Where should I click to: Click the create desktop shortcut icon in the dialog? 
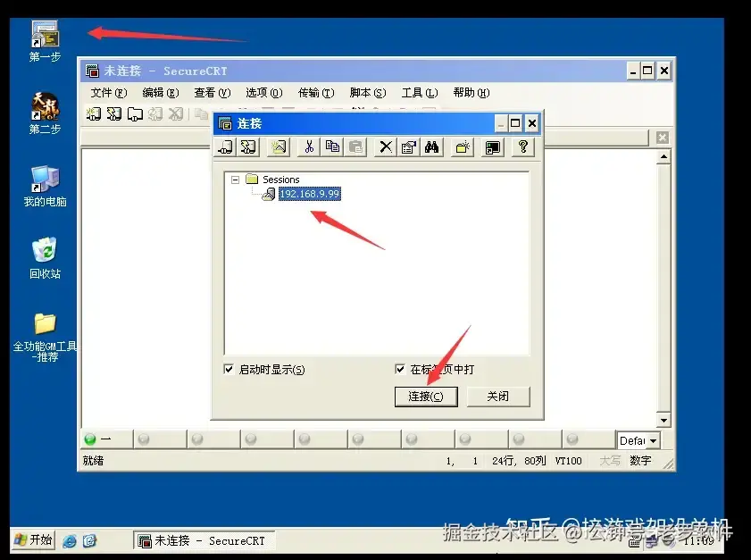click(493, 146)
